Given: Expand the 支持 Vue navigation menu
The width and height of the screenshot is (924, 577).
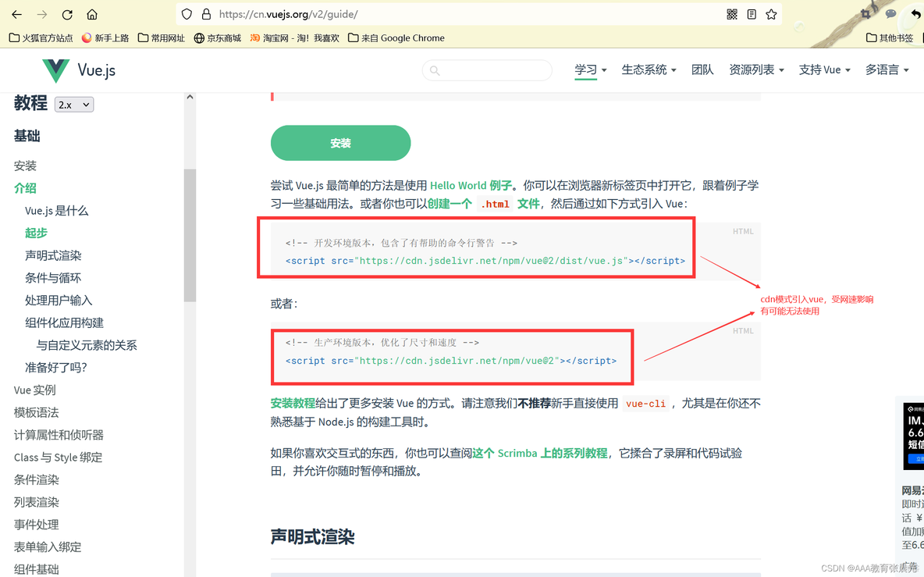Looking at the screenshot, I should click(x=824, y=69).
